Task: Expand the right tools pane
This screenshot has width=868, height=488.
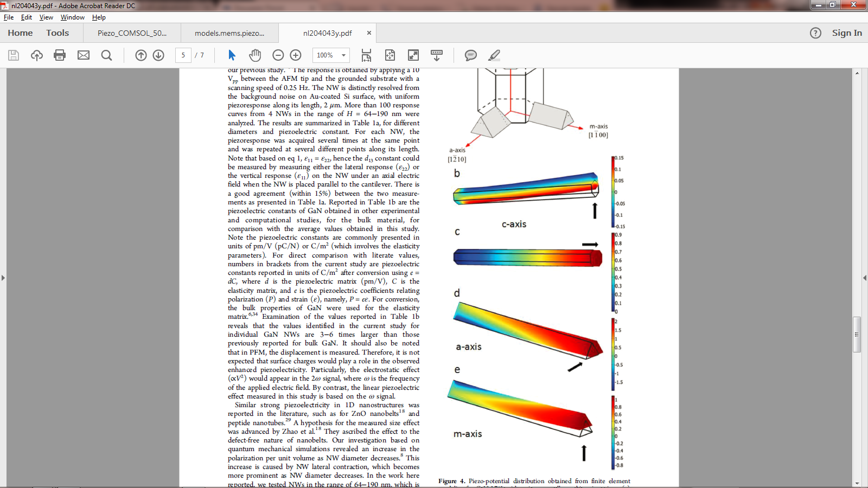Action: [864, 278]
